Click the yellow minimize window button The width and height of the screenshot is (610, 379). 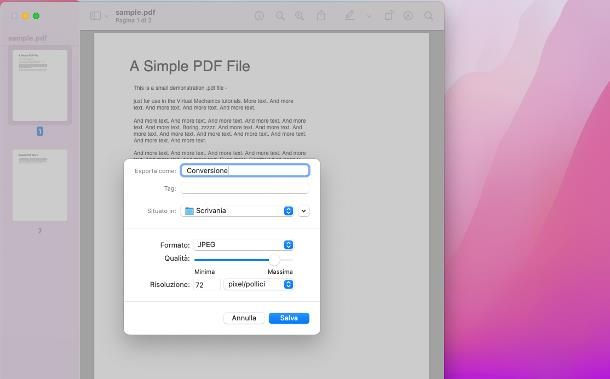pos(25,16)
